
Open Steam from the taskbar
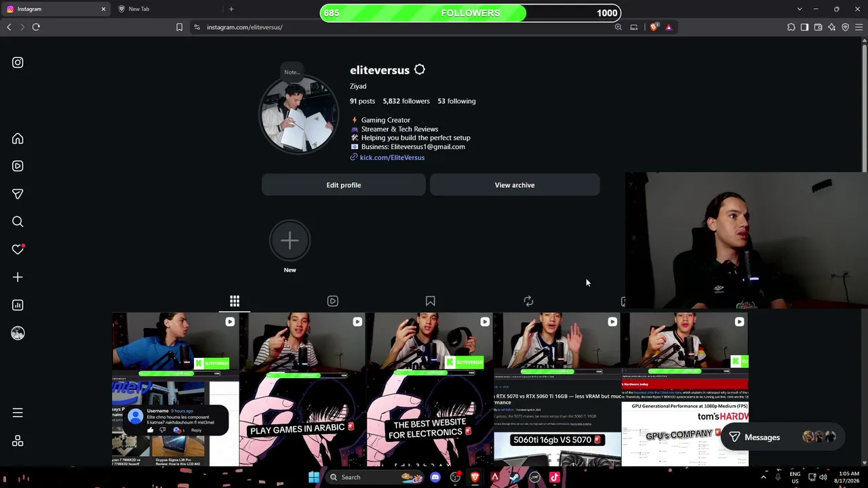(x=515, y=477)
